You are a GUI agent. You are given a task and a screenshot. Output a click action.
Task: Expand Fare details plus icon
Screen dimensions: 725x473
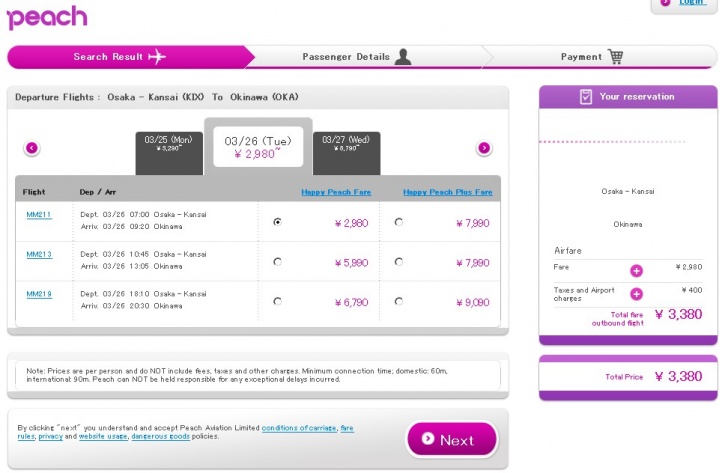(x=636, y=271)
